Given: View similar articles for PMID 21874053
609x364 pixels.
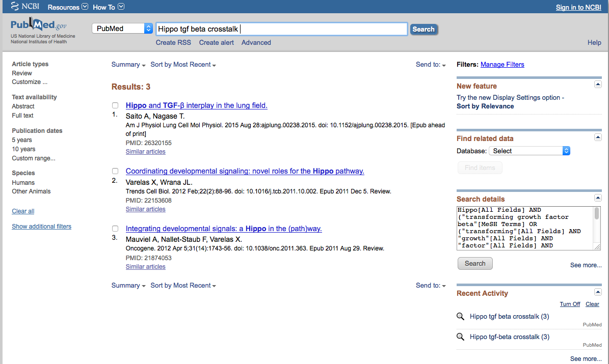Looking at the screenshot, I should 146,267.
